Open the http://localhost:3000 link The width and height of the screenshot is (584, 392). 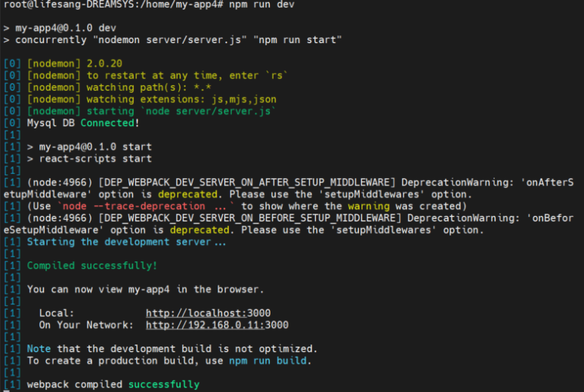point(209,313)
